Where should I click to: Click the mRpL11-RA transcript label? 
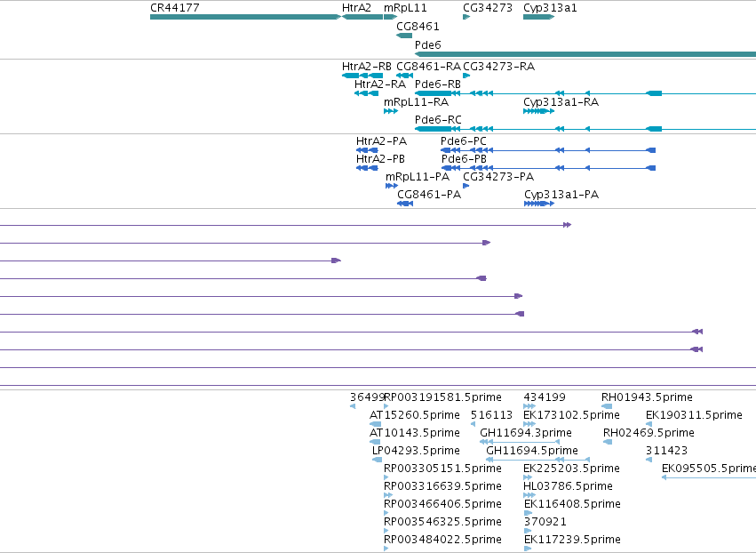click(416, 102)
